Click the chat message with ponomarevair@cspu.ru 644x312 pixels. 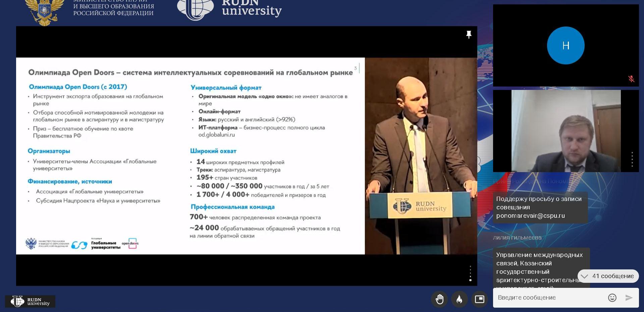(540, 207)
